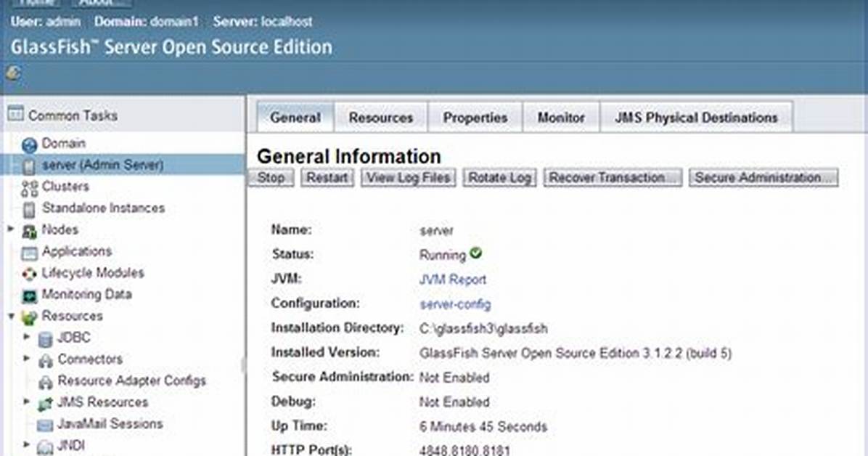The height and width of the screenshot is (456, 868).
Task: Click the green Running status checkmark icon
Action: (x=475, y=253)
